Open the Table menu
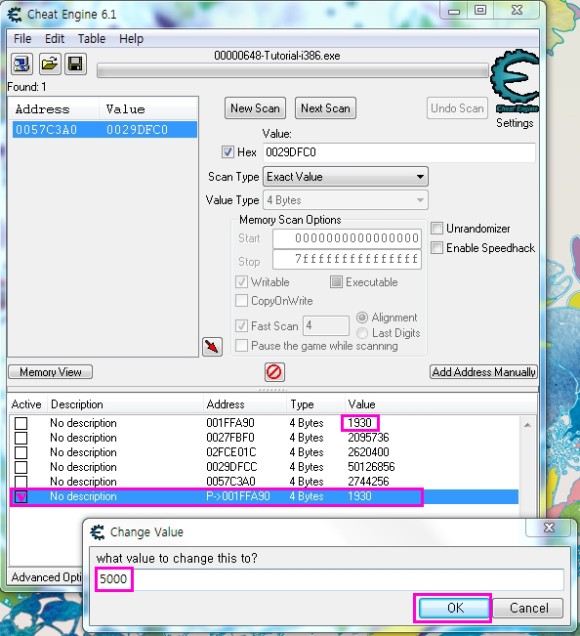Image resolution: width=580 pixels, height=636 pixels. click(92, 39)
